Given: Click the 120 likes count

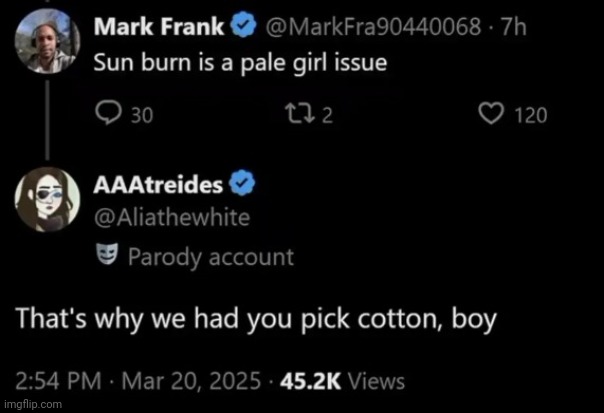Looking at the screenshot, I should 530,115.
